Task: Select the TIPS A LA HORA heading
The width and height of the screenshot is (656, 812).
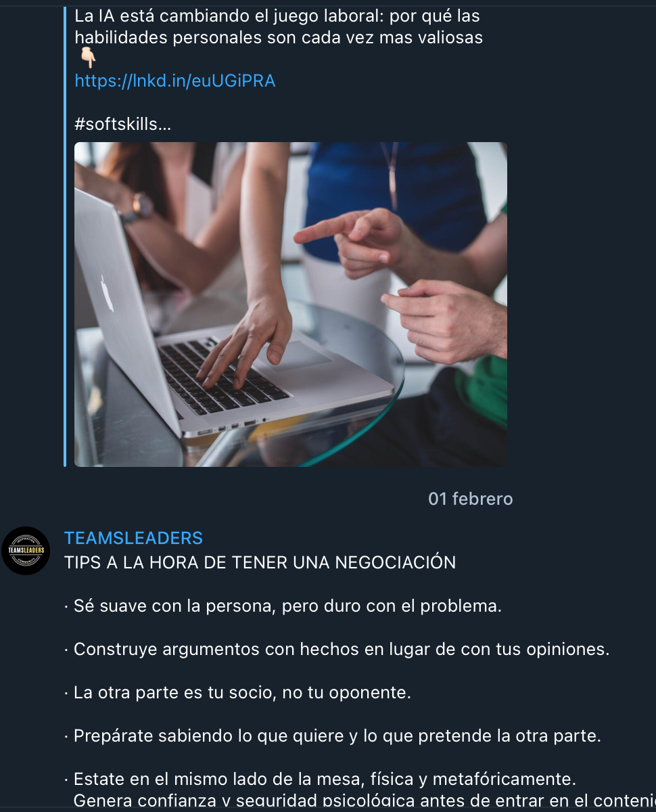Action: 260,562
